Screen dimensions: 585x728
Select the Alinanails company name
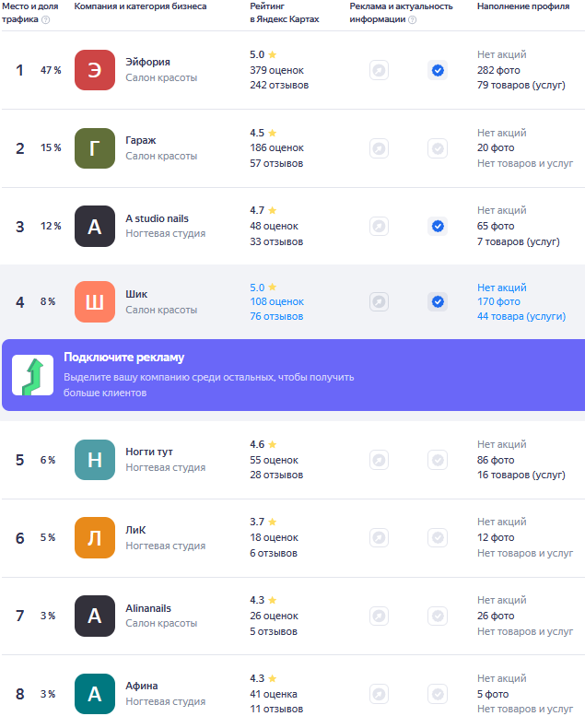point(148,608)
